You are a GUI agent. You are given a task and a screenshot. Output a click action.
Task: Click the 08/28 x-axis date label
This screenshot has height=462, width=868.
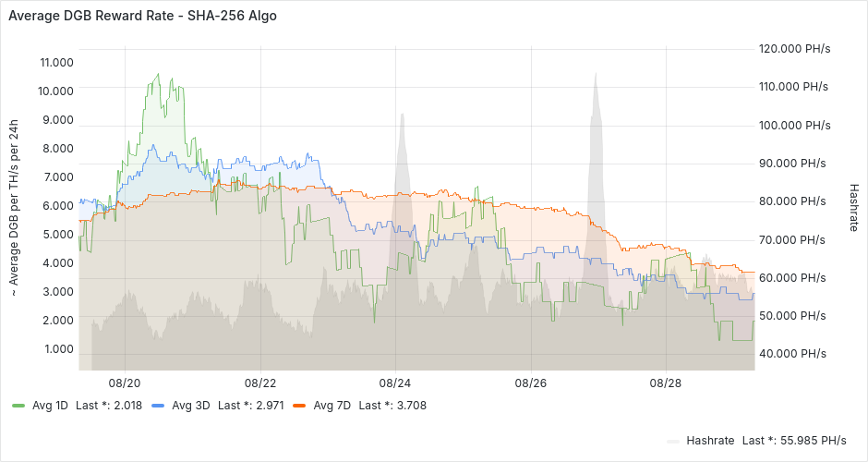coord(666,383)
